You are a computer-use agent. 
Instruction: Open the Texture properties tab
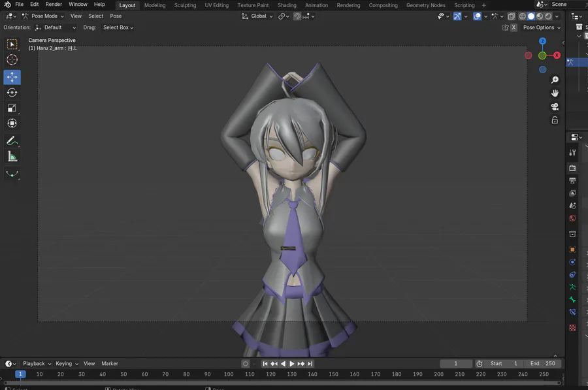tap(572, 327)
